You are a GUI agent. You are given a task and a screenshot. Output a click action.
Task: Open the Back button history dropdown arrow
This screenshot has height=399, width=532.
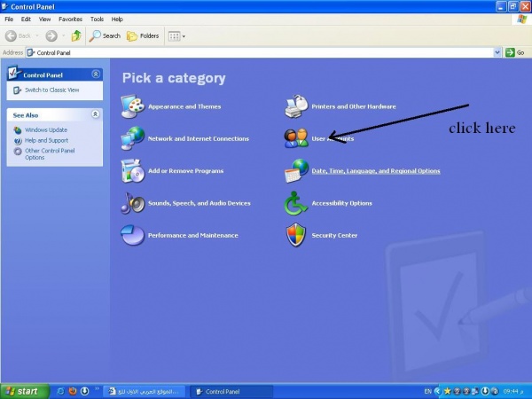[37, 36]
